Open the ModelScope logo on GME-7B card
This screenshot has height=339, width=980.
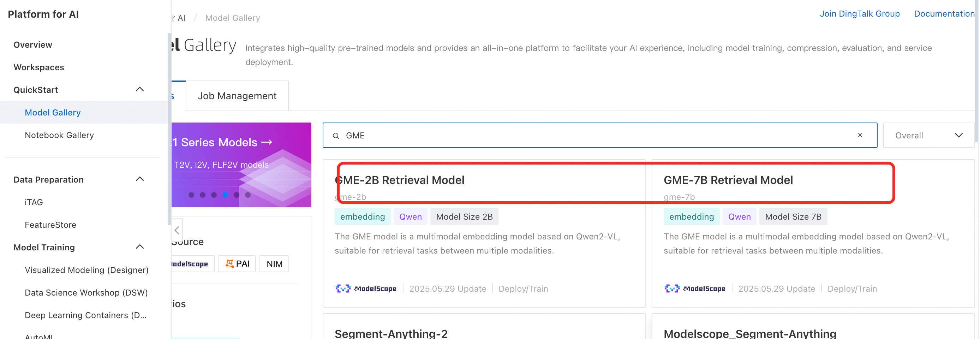pos(695,289)
